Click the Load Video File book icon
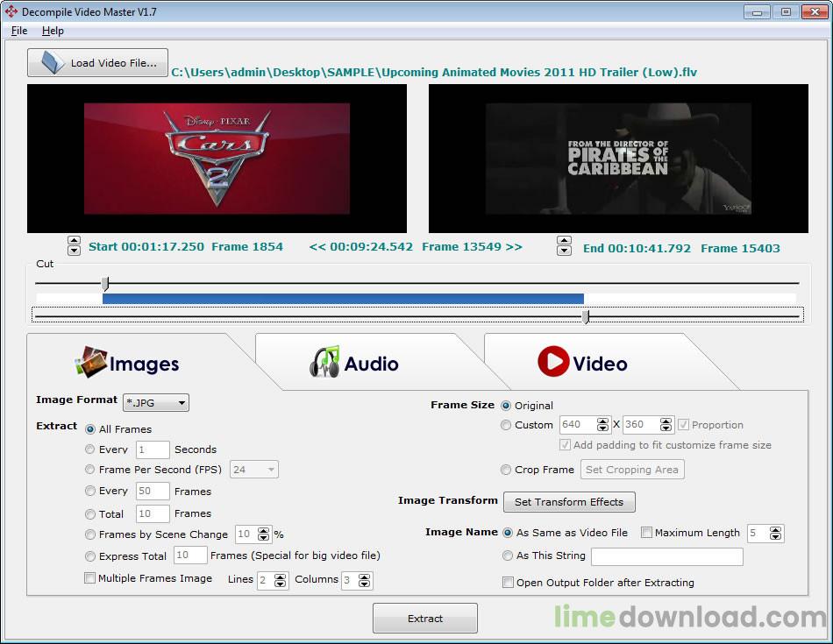The image size is (833, 644). (x=51, y=63)
